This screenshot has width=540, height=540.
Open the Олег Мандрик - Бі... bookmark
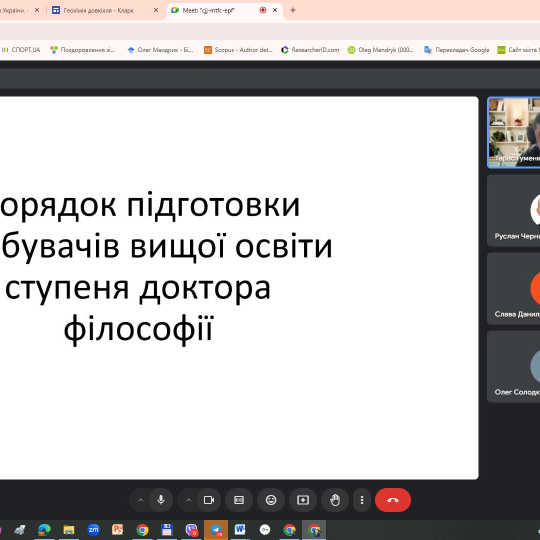point(160,50)
